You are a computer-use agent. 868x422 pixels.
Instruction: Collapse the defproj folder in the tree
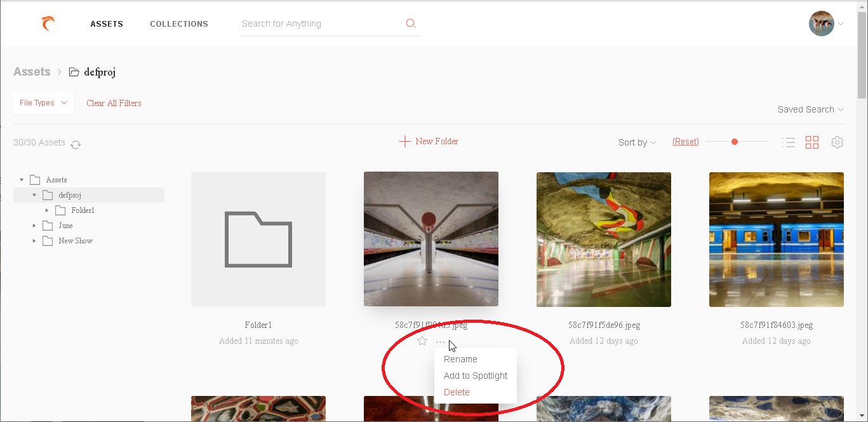coord(34,195)
